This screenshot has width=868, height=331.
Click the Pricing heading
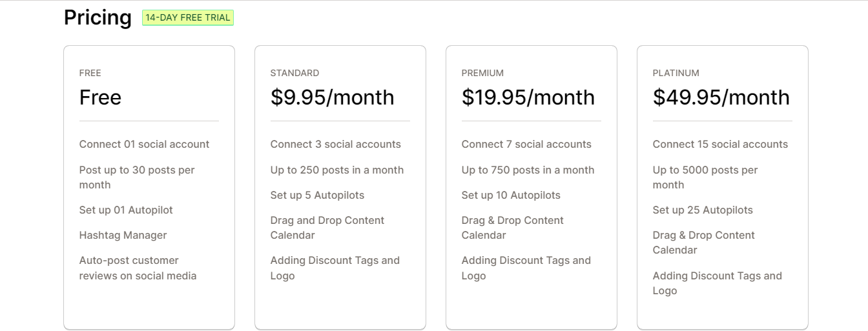click(98, 18)
